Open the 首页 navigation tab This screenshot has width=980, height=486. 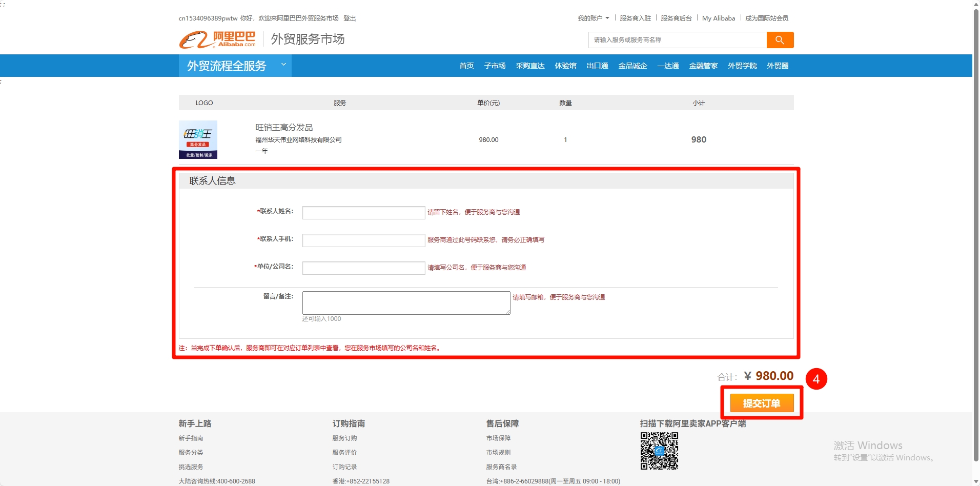(466, 66)
